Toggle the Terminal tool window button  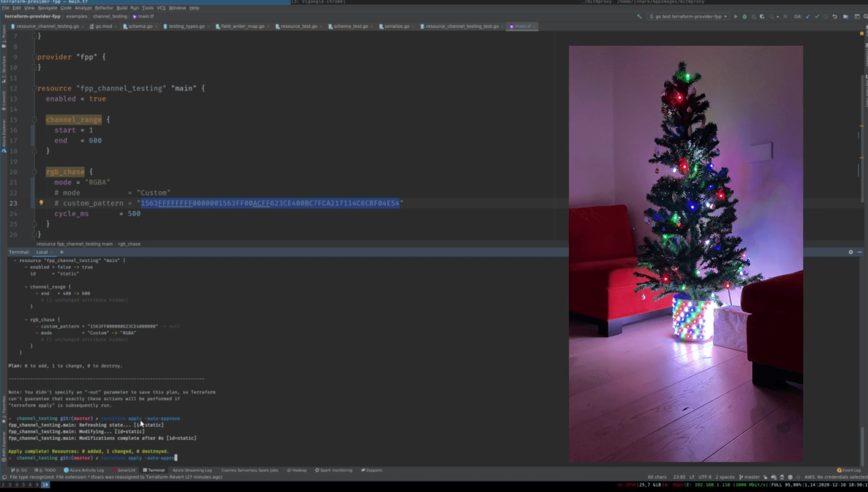[x=154, y=470]
